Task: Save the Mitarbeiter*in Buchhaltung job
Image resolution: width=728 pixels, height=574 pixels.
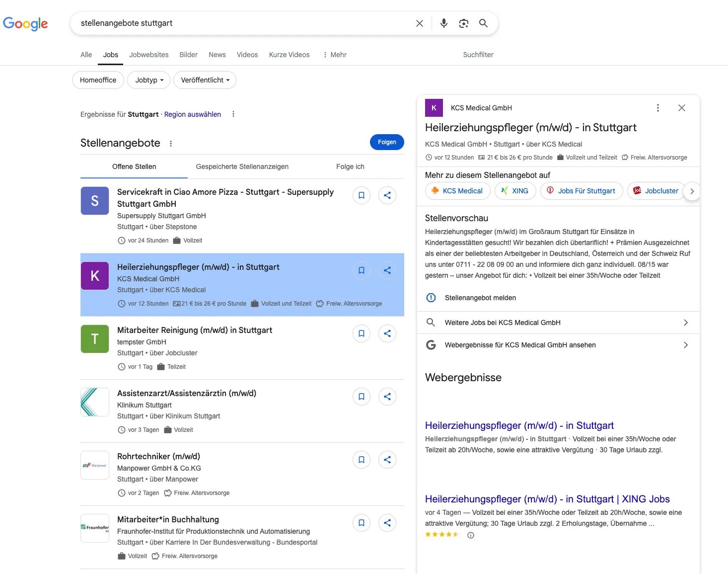Action: (362, 523)
